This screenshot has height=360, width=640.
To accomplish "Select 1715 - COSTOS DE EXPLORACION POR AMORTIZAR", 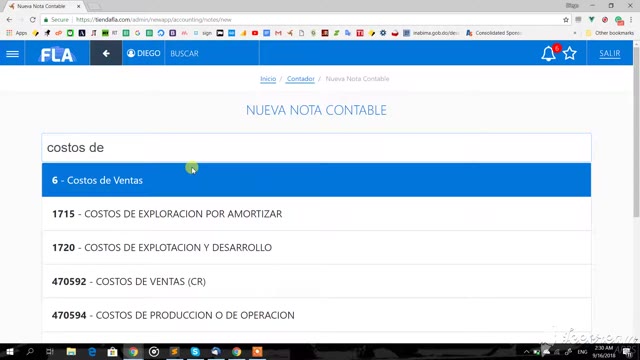I will [x=316, y=214].
